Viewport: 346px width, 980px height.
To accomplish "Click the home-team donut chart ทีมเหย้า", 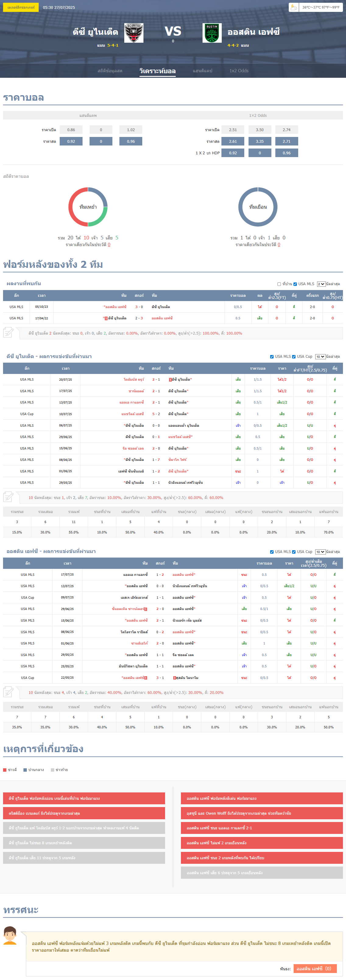I will pyautogui.click(x=88, y=207).
